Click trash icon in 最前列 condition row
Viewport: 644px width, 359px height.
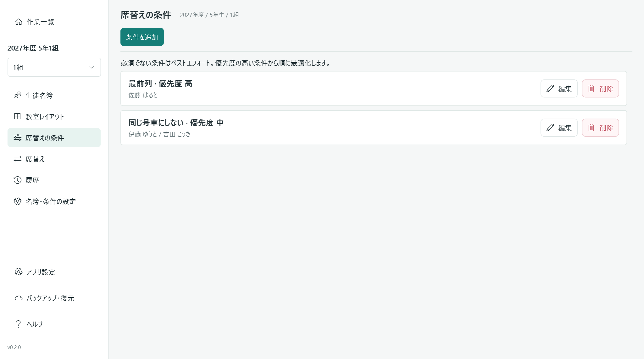591,89
